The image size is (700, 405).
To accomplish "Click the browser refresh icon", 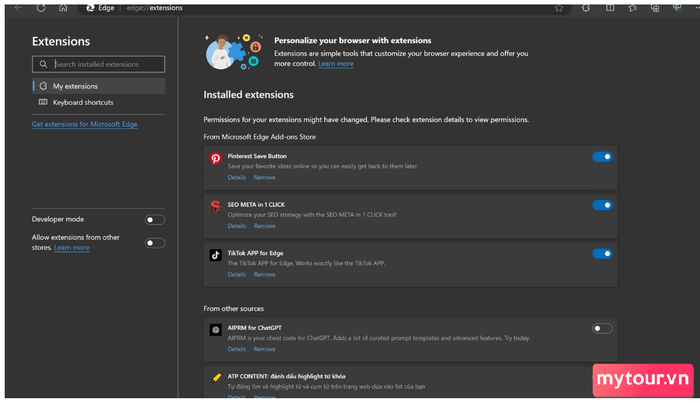I will pyautogui.click(x=41, y=8).
